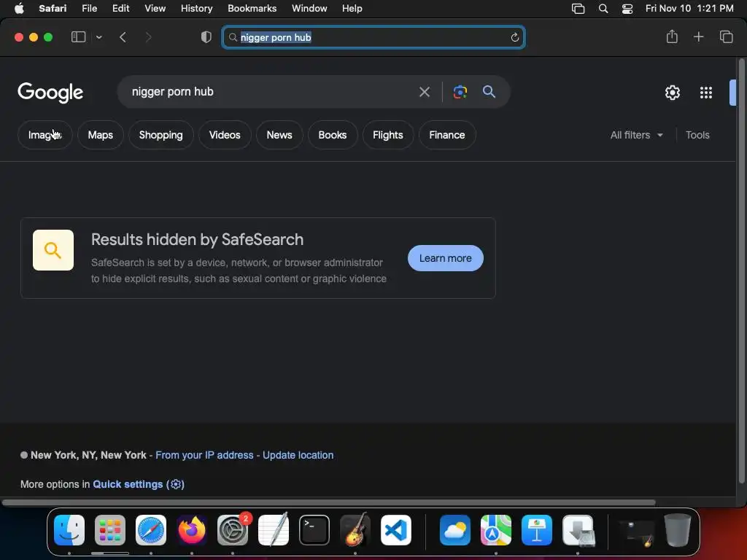This screenshot has height=560, width=747.
Task: Switch to Shopping results
Action: (160, 135)
